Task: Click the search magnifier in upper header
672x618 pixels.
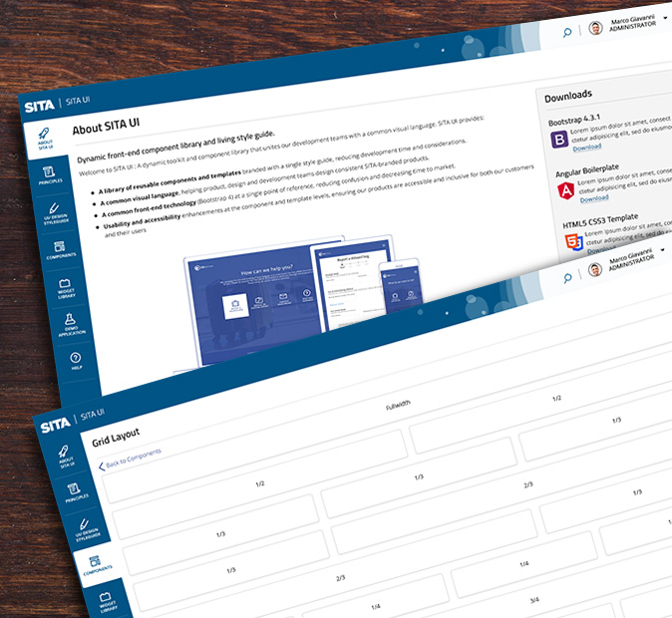Action: point(567,33)
